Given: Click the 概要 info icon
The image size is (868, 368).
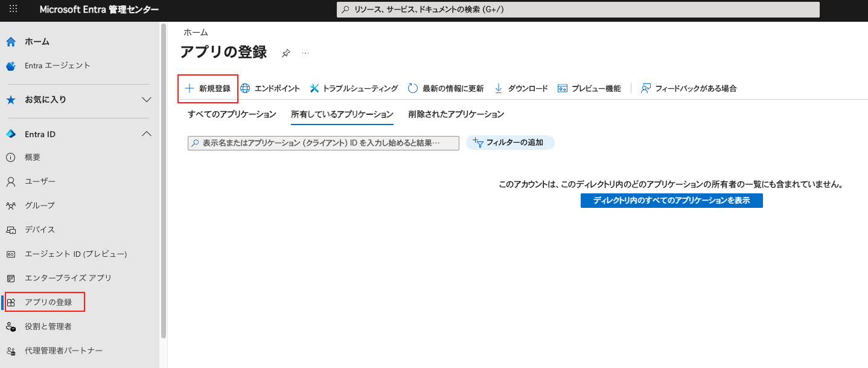Looking at the screenshot, I should pos(11,158).
